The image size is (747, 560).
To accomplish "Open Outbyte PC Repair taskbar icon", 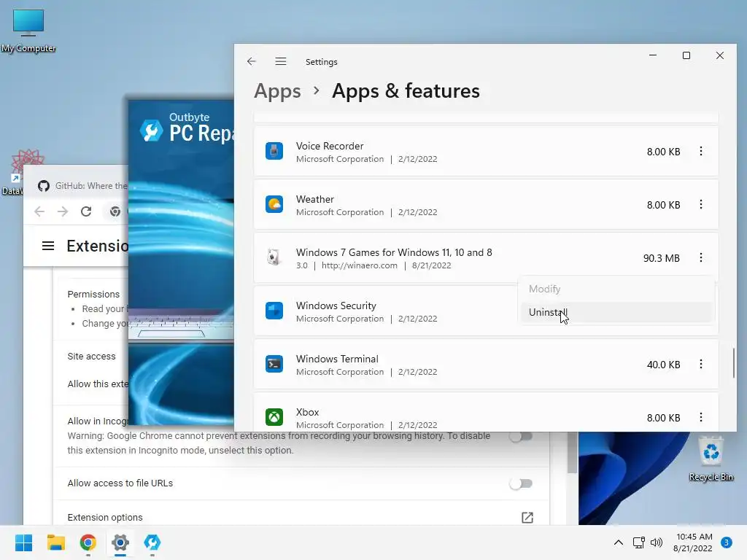I will coord(152,542).
